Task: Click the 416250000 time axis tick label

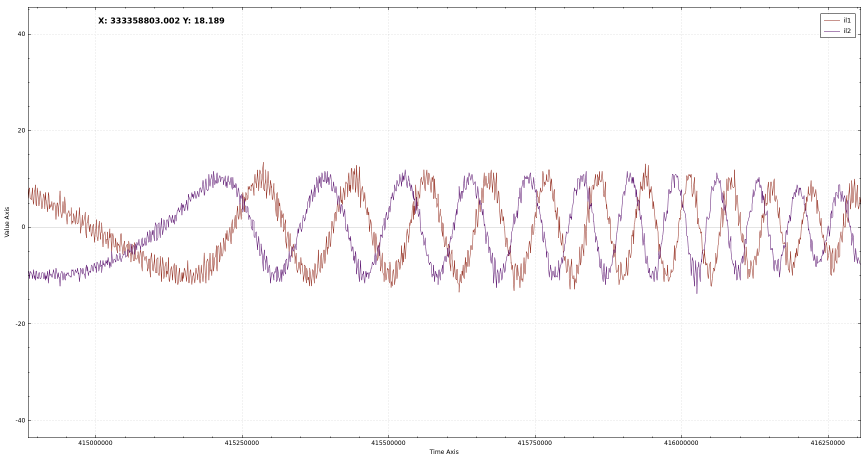Action: tap(828, 443)
